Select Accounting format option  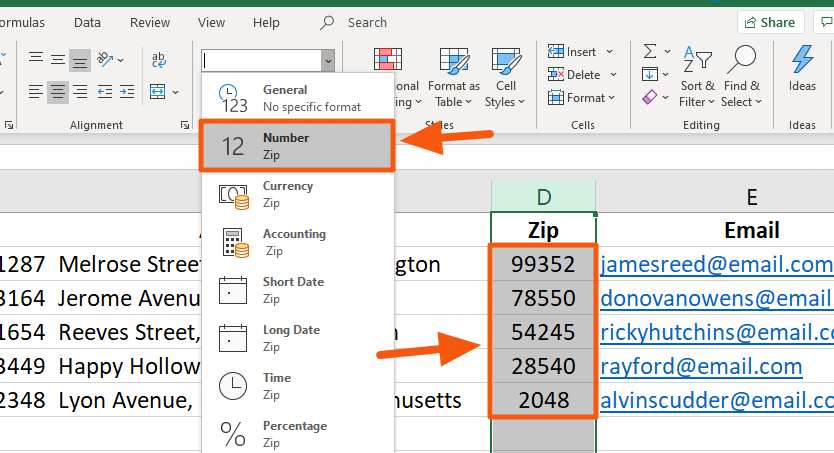(298, 242)
